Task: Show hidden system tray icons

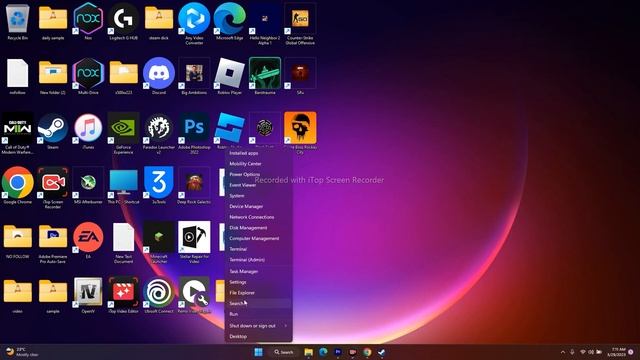Action: click(x=563, y=352)
